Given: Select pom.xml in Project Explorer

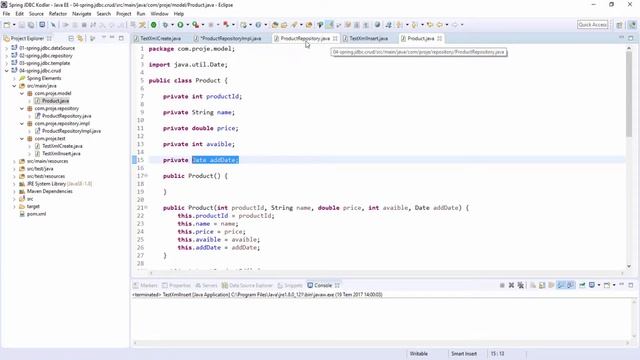Looking at the screenshot, I should 36,214.
